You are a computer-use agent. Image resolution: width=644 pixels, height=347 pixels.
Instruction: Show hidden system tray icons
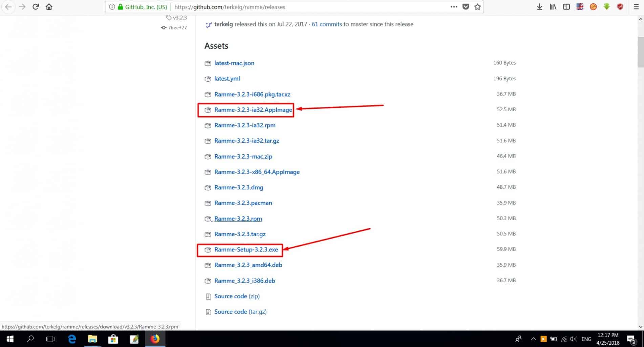click(x=533, y=339)
